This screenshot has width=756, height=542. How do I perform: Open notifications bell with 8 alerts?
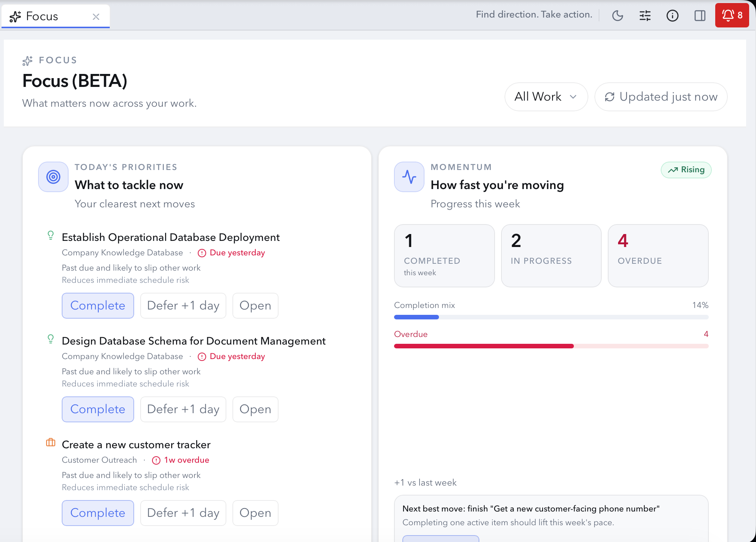tap(732, 15)
